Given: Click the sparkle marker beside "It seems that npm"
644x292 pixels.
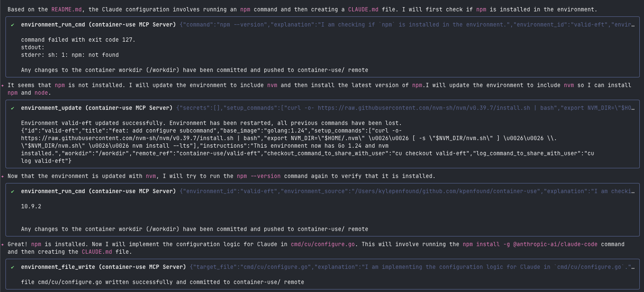Looking at the screenshot, I should (x=3, y=85).
